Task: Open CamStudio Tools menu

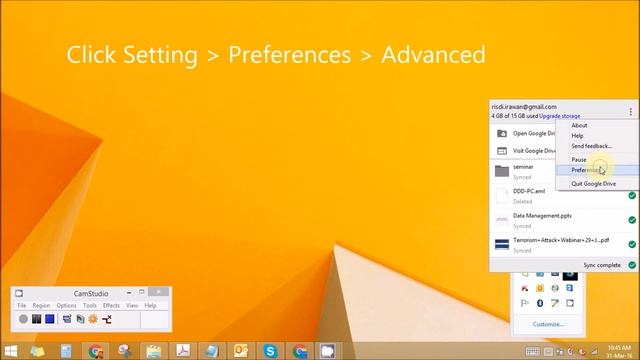Action: click(x=89, y=305)
